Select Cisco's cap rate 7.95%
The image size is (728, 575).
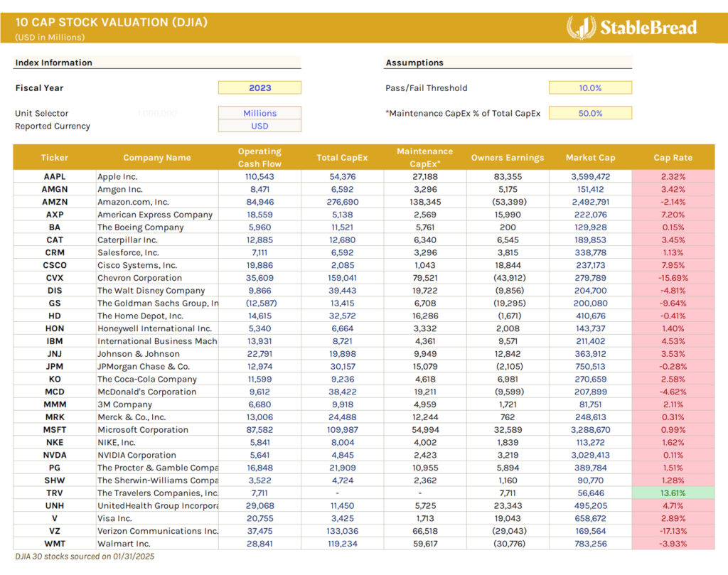[x=673, y=265]
